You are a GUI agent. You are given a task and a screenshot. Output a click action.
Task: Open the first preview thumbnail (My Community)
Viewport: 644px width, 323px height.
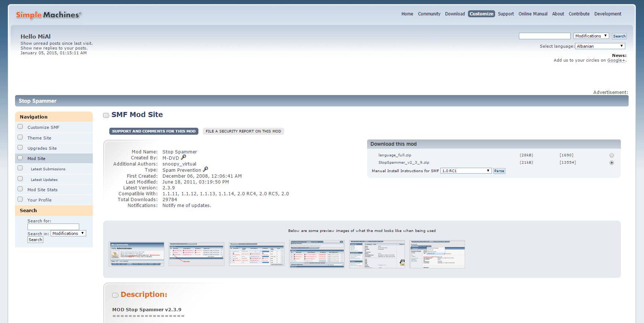coord(136,254)
